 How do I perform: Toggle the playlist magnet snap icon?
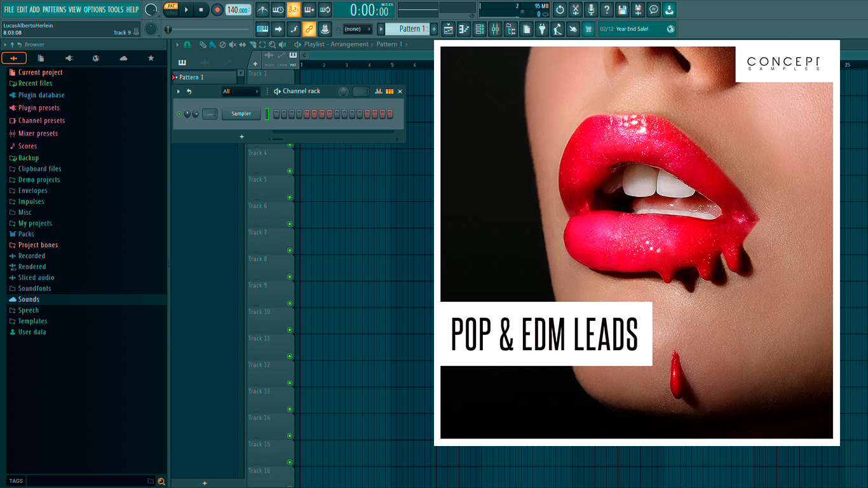click(x=187, y=44)
